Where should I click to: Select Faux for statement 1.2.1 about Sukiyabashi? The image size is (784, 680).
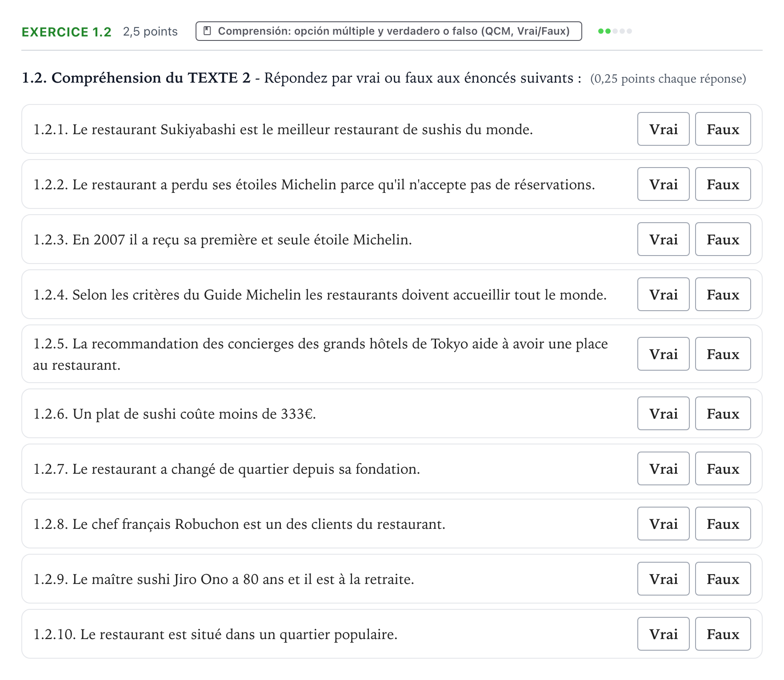coord(723,129)
